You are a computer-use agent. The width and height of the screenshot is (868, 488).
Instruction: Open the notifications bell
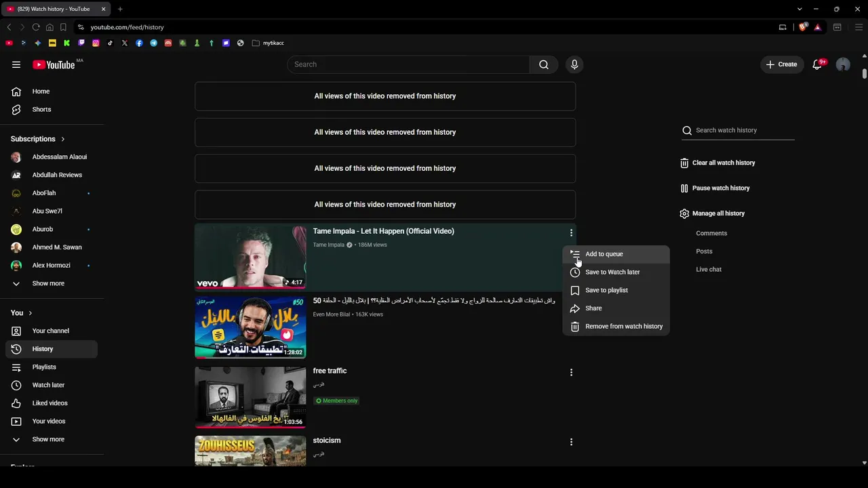point(818,64)
